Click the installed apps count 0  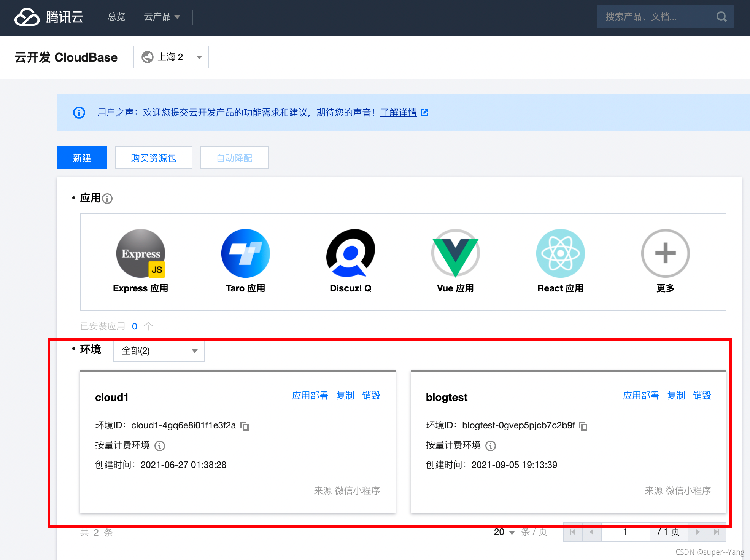(x=135, y=326)
